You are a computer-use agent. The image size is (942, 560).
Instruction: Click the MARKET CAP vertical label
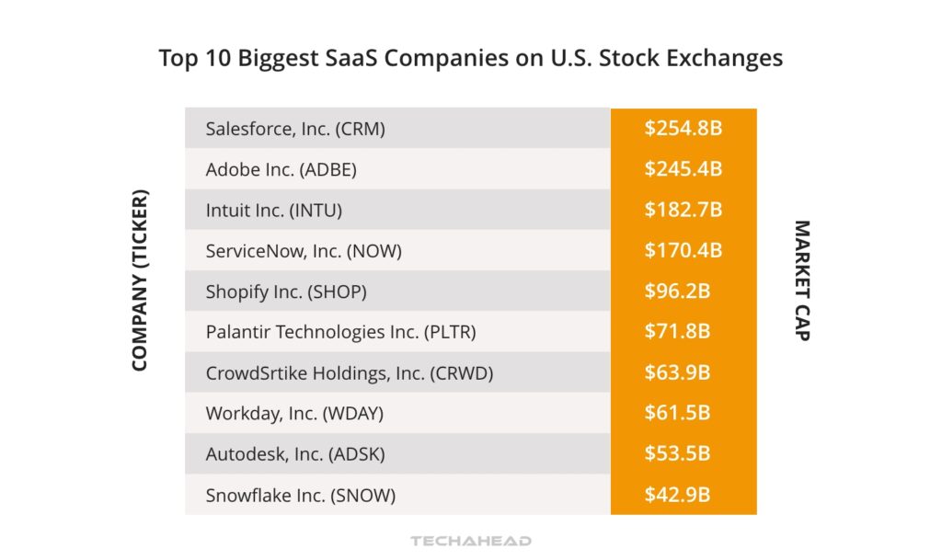pyautogui.click(x=801, y=280)
